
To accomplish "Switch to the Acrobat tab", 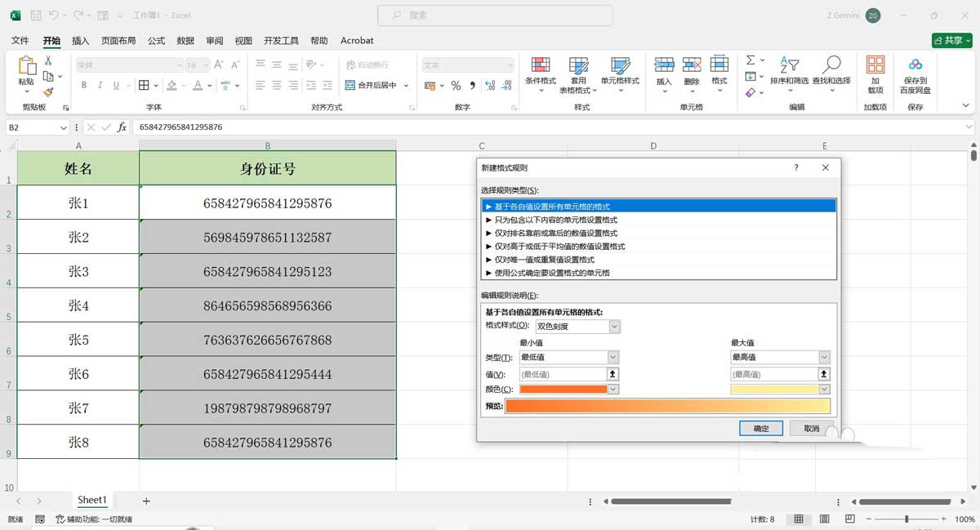I will [357, 40].
